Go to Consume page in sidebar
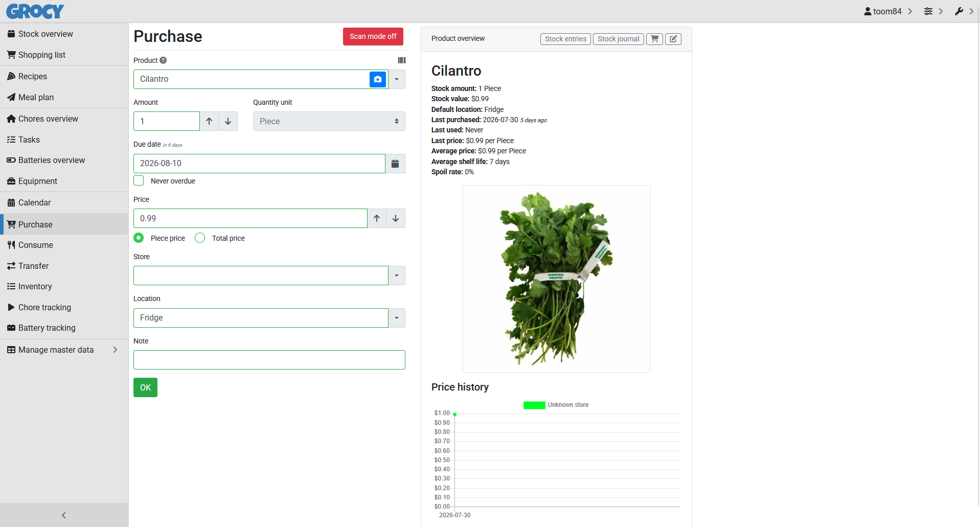Screen dimensions: 980x527 click(x=64, y=245)
